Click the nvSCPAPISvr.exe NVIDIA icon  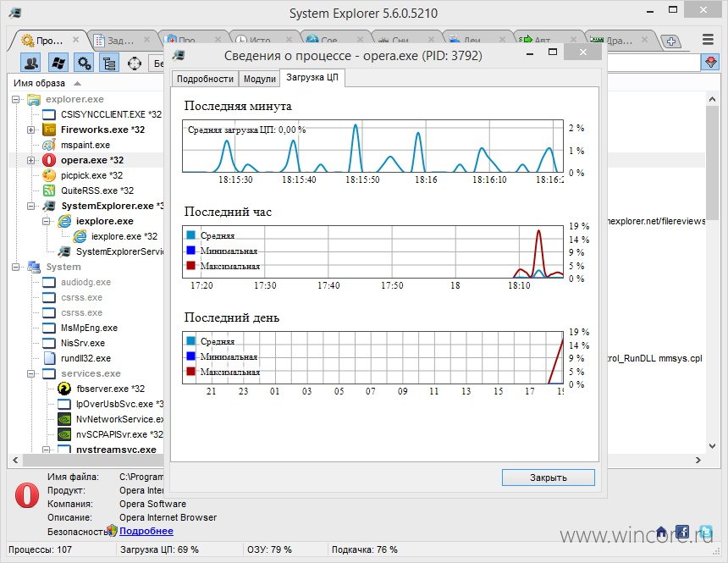coord(64,435)
